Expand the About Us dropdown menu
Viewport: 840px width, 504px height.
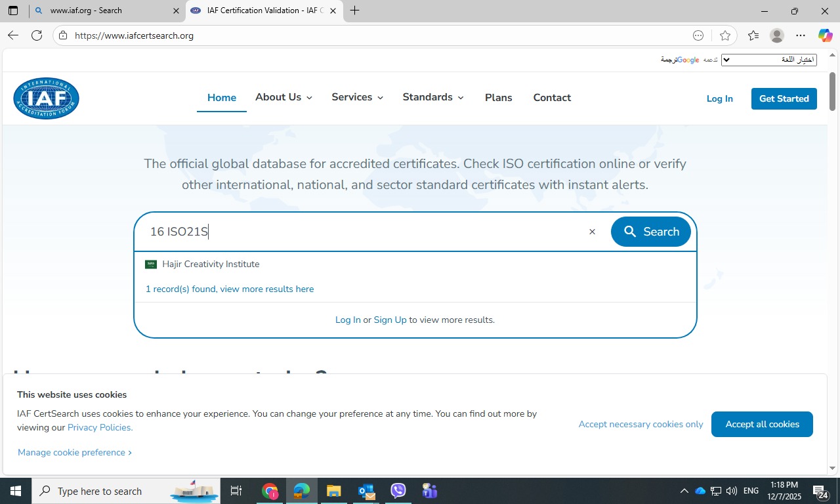click(x=283, y=97)
